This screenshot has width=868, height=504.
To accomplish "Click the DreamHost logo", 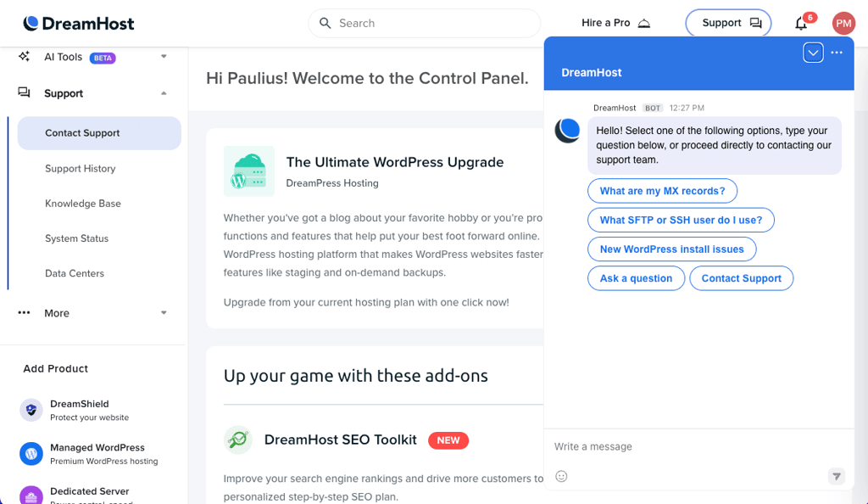I will [79, 23].
